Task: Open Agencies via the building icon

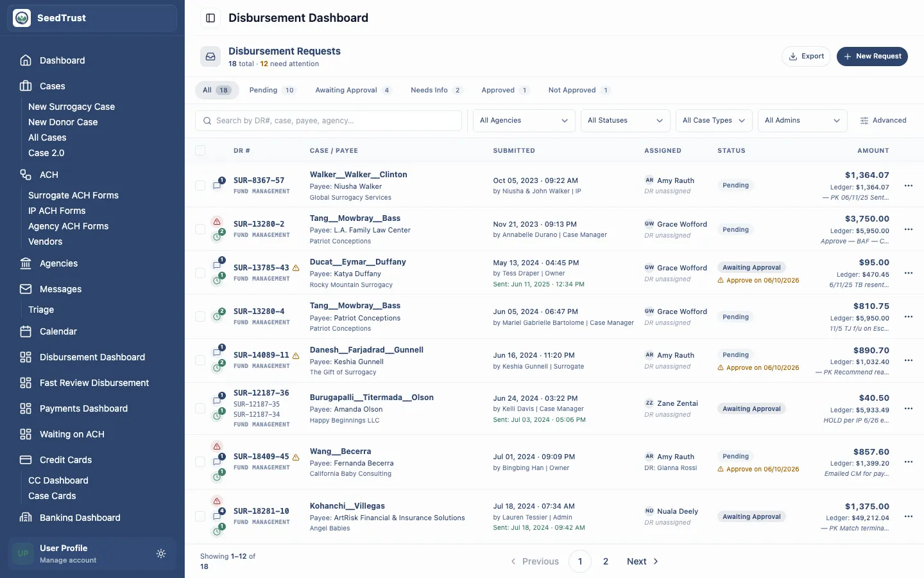Action: [26, 263]
